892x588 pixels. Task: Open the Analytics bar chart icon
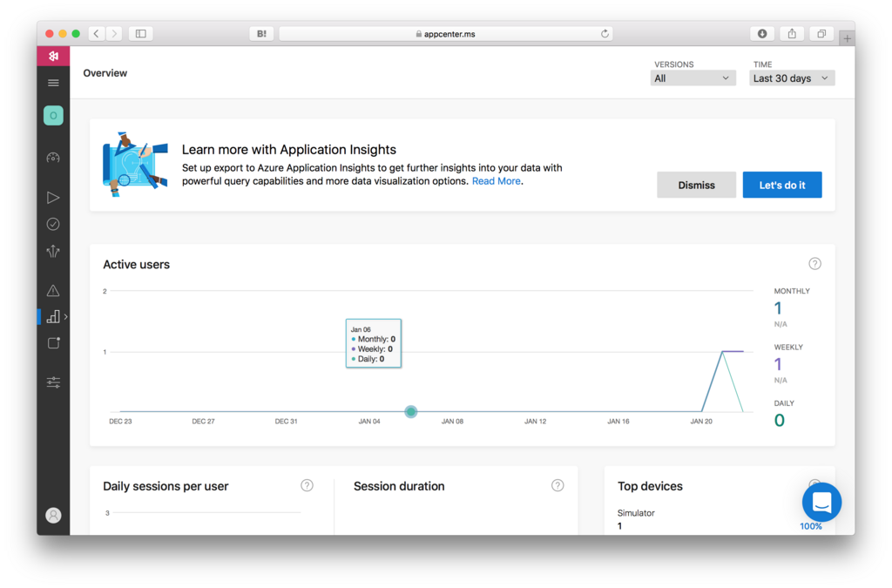[53, 317]
